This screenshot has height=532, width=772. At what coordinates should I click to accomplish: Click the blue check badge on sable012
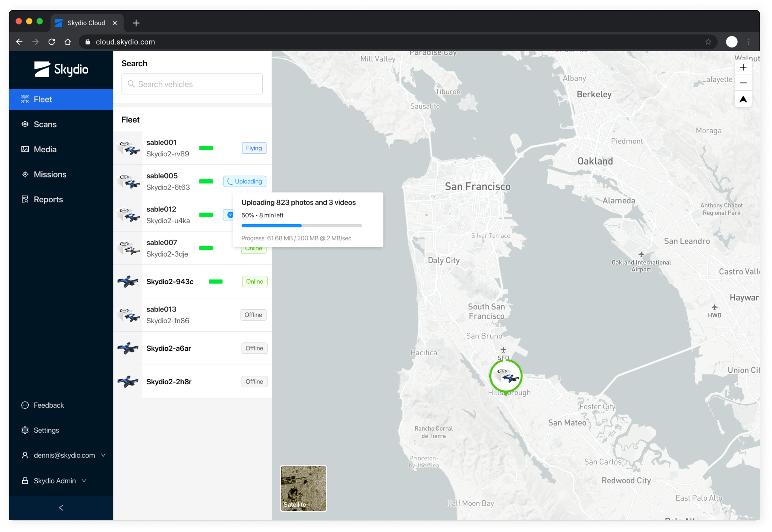pos(230,215)
